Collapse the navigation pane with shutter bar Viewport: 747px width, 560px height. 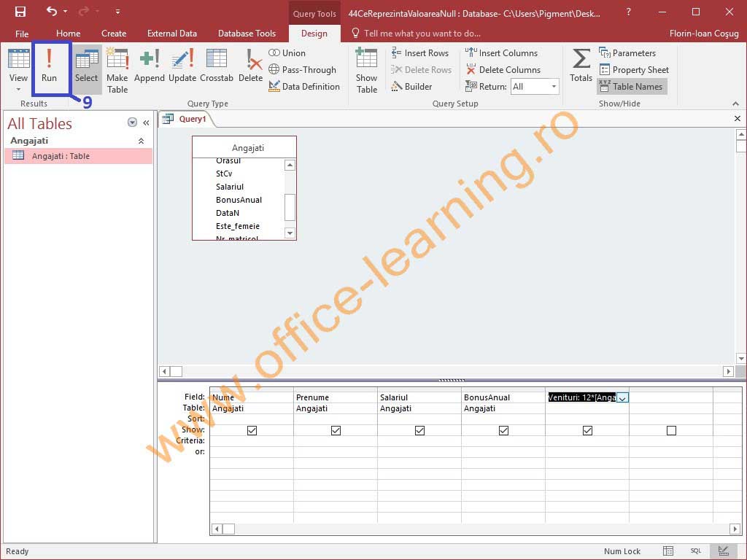pos(146,122)
